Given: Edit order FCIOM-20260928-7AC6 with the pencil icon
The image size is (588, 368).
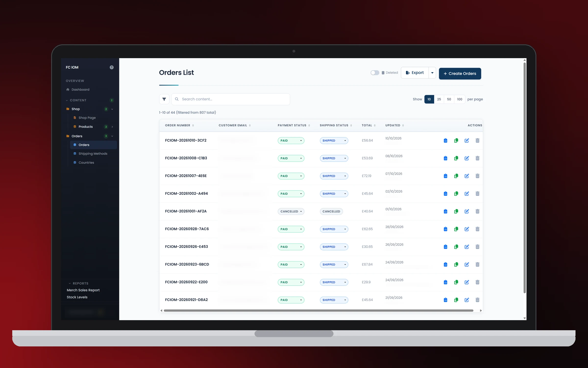Looking at the screenshot, I should (467, 229).
